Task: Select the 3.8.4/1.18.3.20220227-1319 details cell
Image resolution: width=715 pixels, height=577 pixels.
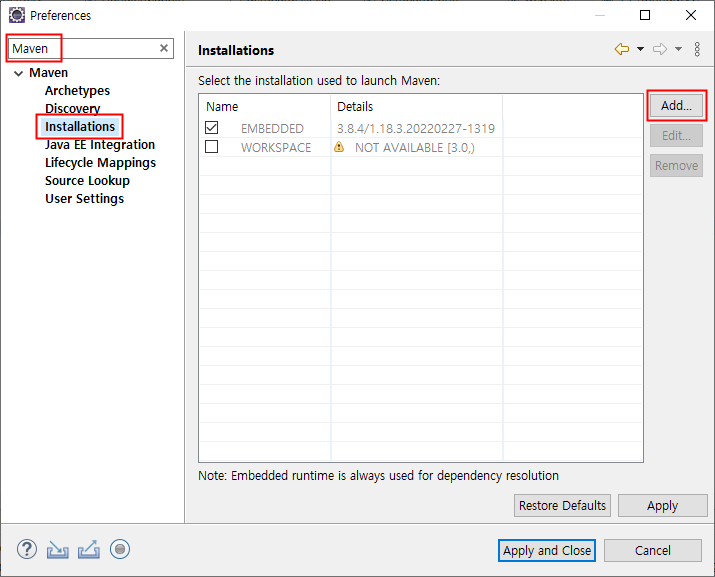Action: 416,129
